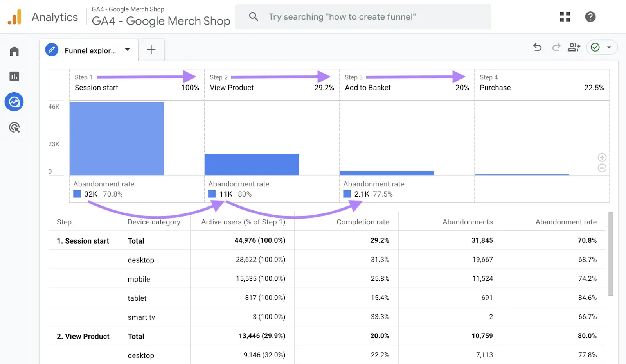Zoom out on the funnel chart
Image resolution: width=626 pixels, height=364 pixels.
tap(602, 168)
